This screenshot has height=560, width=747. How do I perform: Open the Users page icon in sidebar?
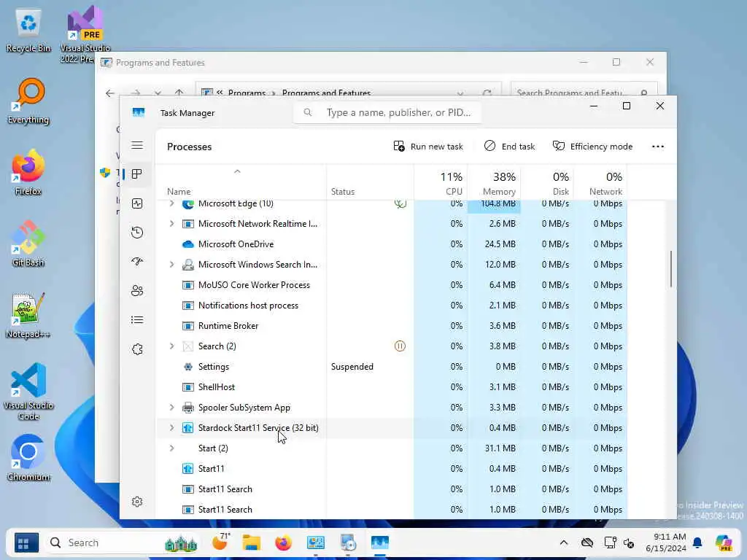(137, 290)
